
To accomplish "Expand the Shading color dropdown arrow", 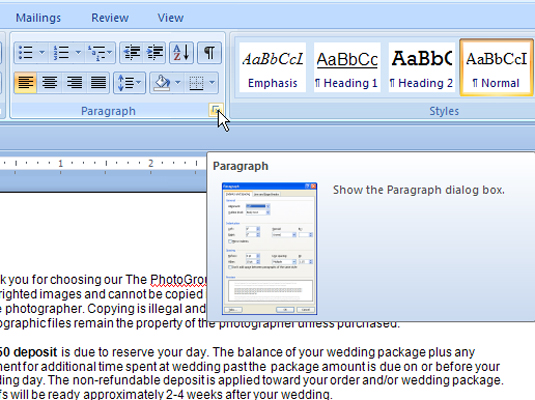I will [178, 82].
